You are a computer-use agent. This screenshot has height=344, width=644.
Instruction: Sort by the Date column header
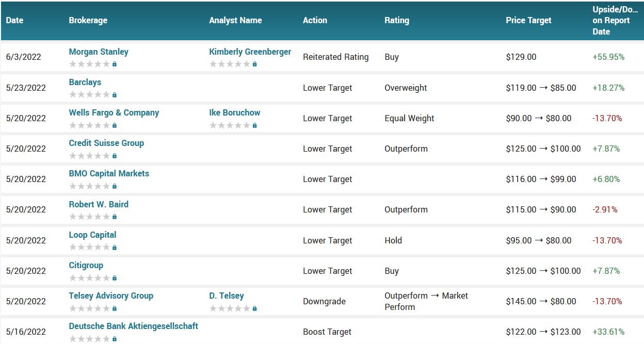tap(15, 20)
